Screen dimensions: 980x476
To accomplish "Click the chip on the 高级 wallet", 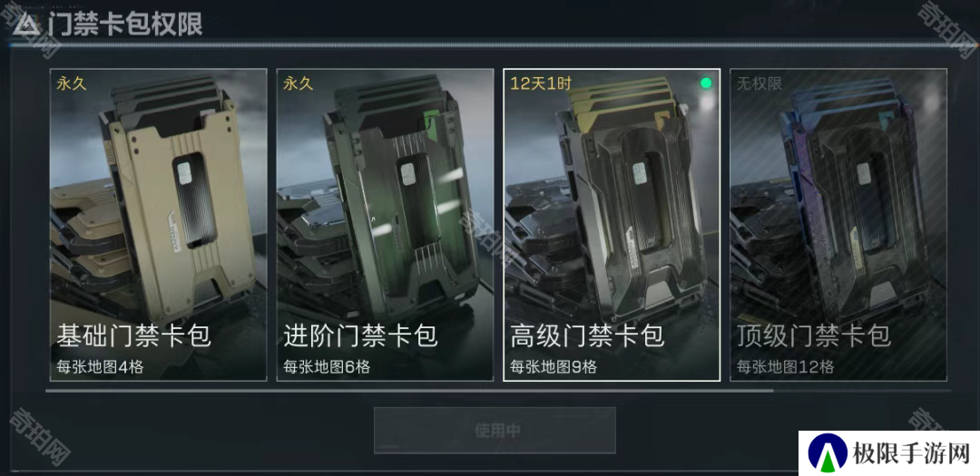I will point(638,174).
